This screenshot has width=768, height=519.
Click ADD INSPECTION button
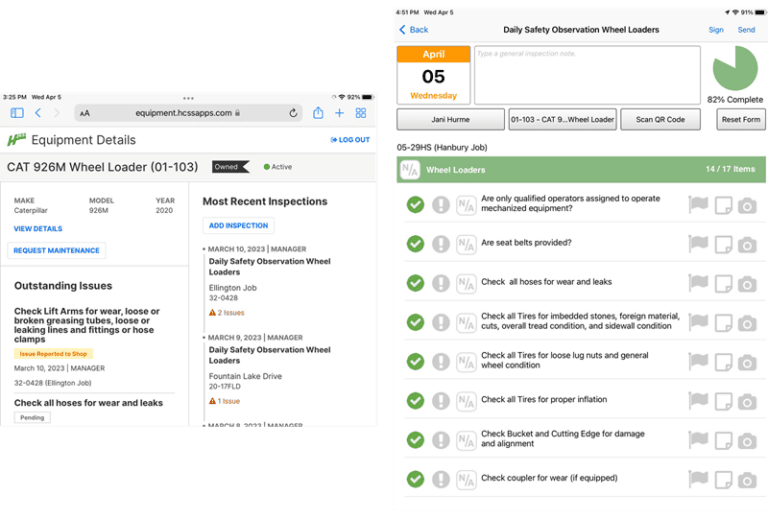pos(239,225)
